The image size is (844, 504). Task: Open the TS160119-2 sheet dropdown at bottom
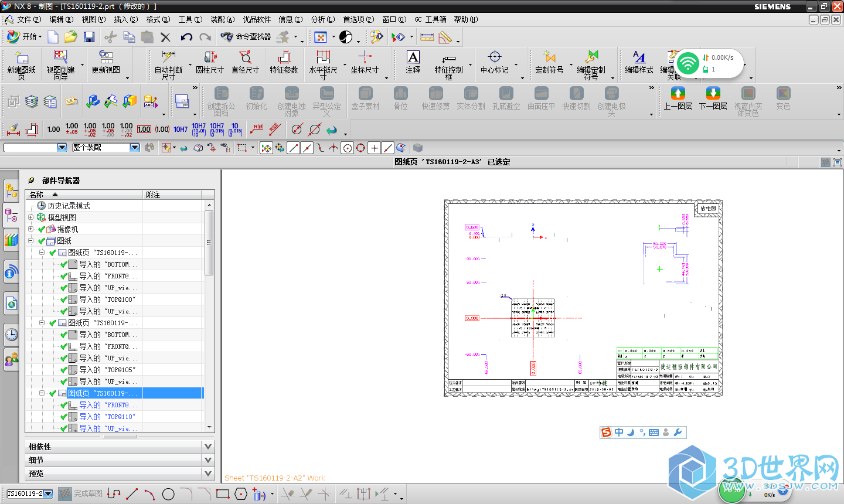click(x=48, y=494)
